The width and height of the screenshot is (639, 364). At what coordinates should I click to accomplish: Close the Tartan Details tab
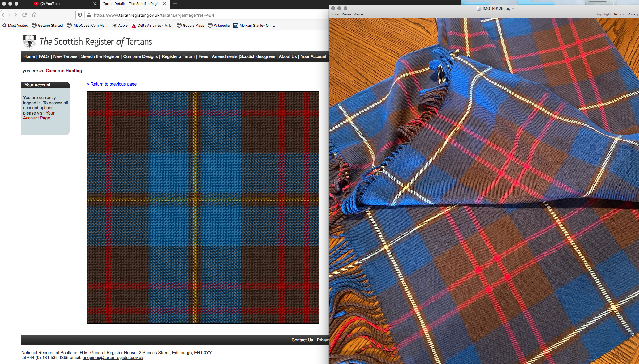pyautogui.click(x=164, y=4)
